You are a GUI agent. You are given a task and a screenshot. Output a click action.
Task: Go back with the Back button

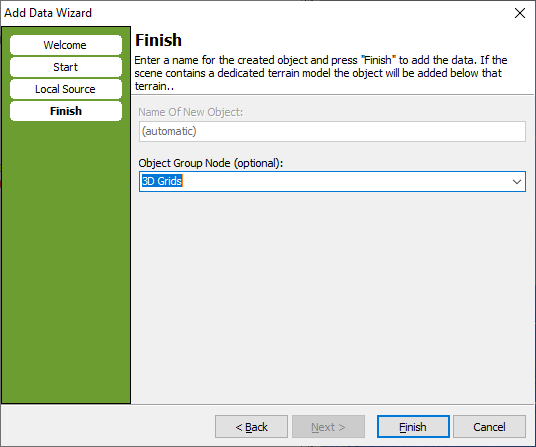pos(251,426)
